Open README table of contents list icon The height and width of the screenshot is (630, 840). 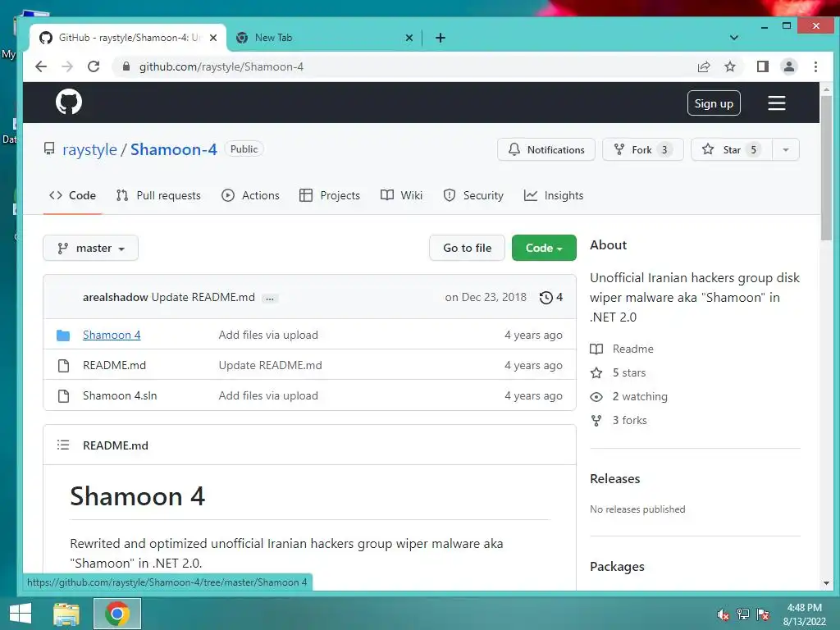click(63, 445)
